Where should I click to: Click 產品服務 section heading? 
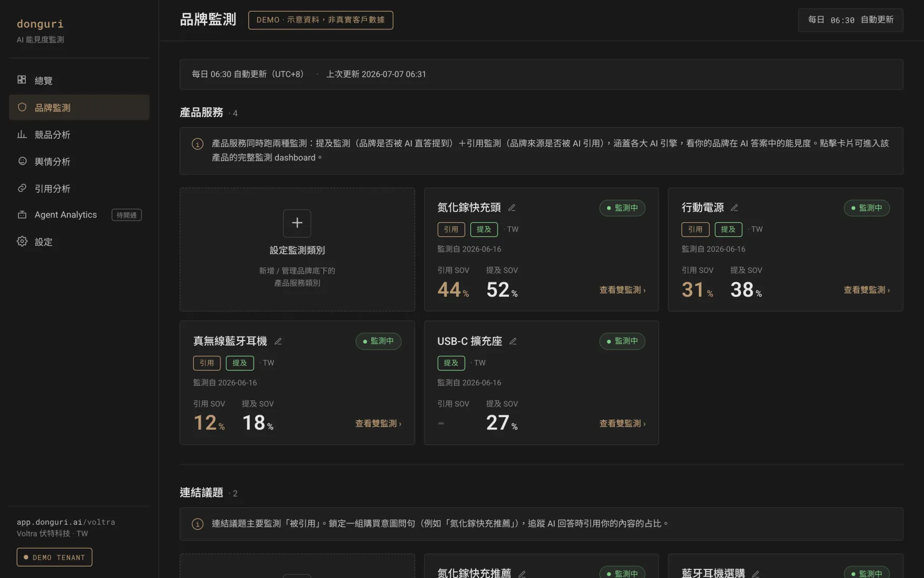202,112
